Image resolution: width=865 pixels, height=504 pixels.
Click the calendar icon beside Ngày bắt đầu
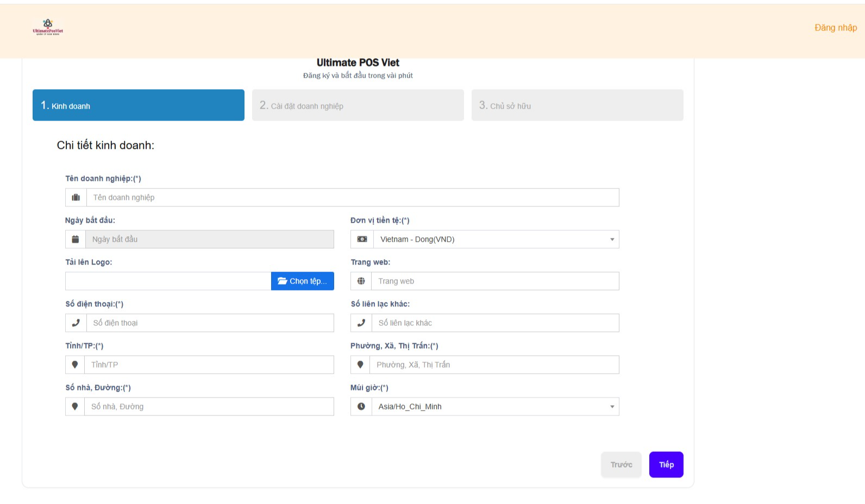point(76,240)
